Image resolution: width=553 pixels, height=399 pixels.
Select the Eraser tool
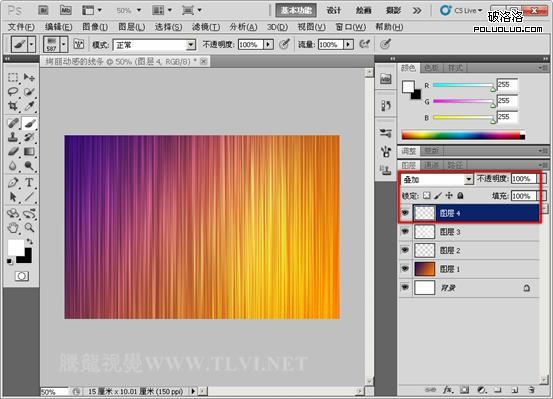click(x=13, y=151)
